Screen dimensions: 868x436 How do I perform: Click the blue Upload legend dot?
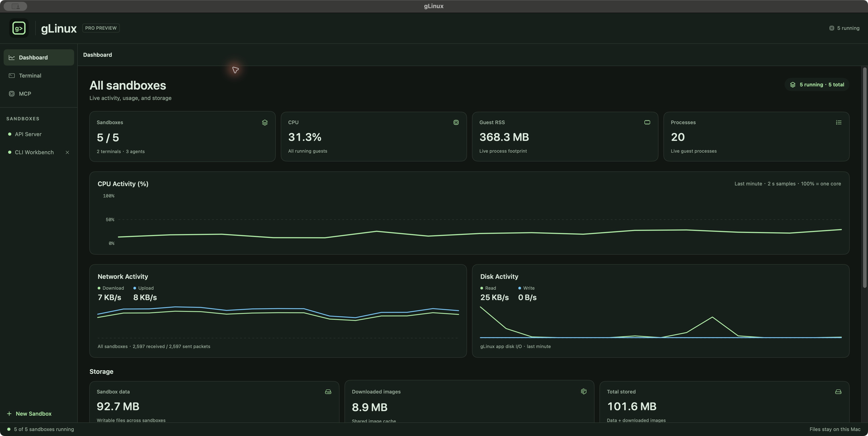pyautogui.click(x=135, y=288)
